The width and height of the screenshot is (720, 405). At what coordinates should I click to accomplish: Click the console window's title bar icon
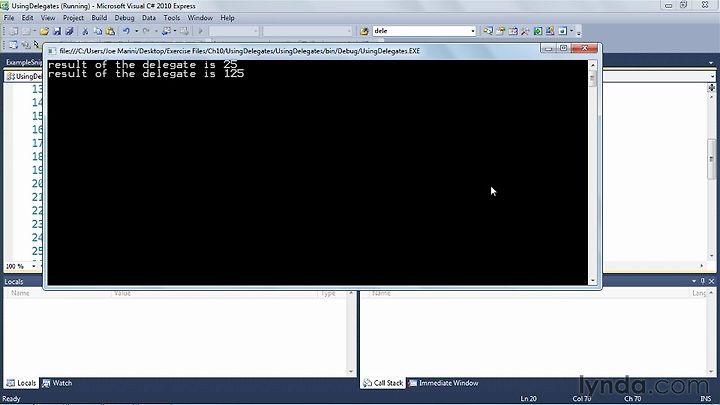(52, 51)
